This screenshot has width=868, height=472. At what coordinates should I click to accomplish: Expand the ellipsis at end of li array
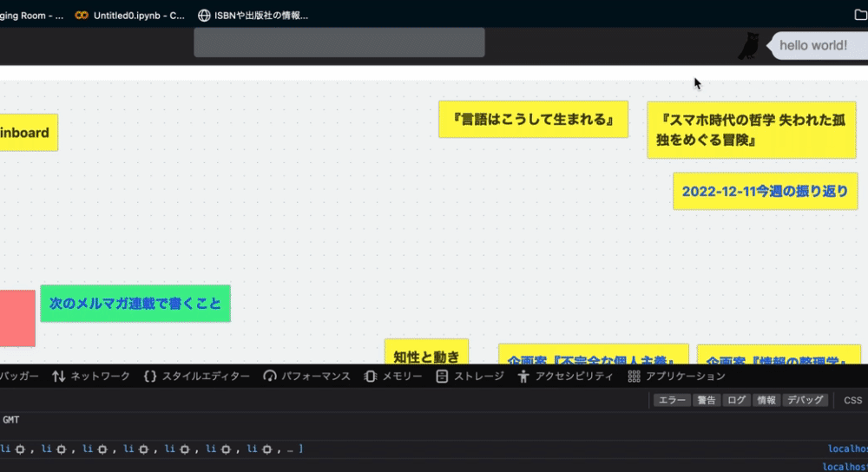[291, 449]
